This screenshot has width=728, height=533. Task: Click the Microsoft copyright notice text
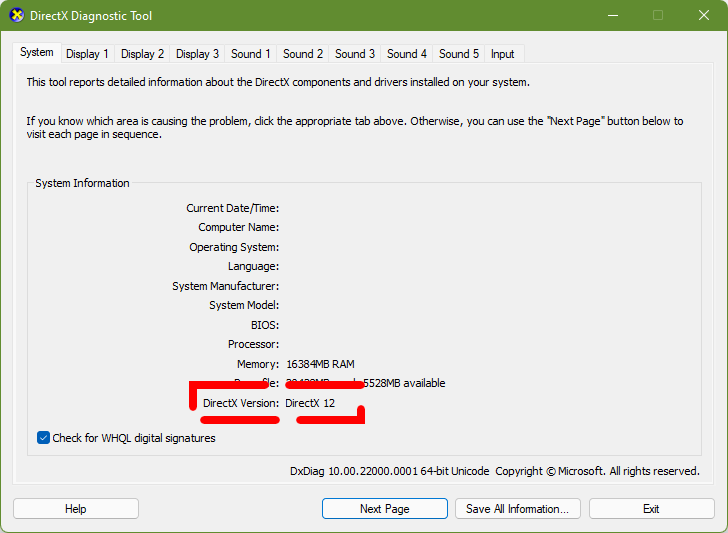(598, 471)
